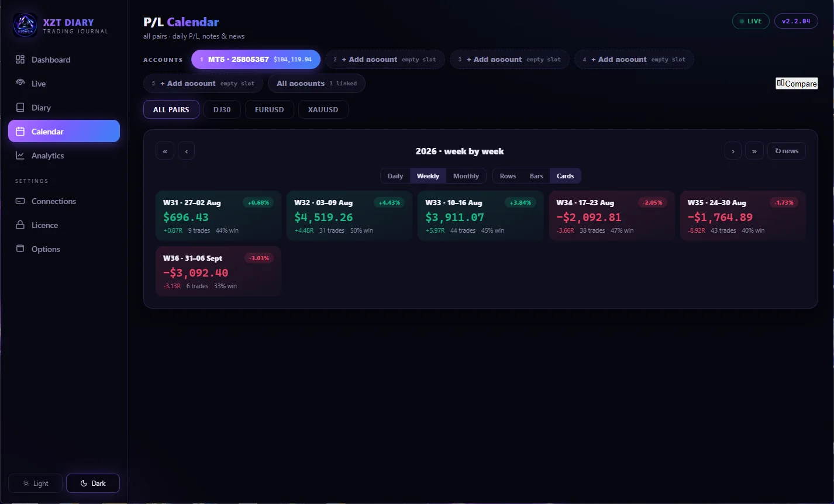Image resolution: width=834 pixels, height=504 pixels.
Task: Change layout to Bars
Action: (x=536, y=176)
